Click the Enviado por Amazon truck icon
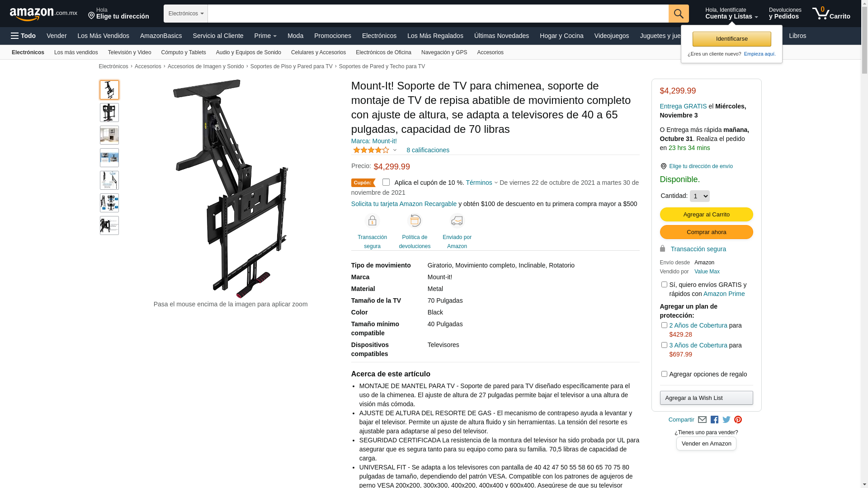 point(457,221)
